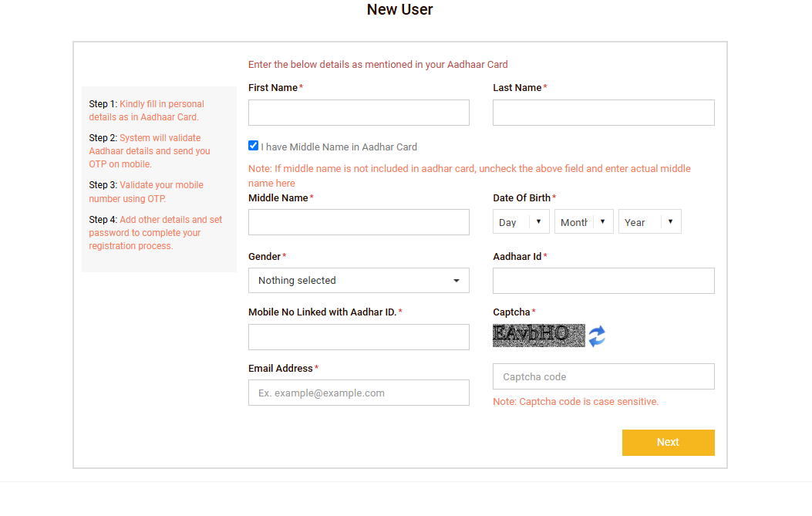Focus the First Name field
The height and width of the screenshot is (516, 812).
pyautogui.click(x=359, y=113)
